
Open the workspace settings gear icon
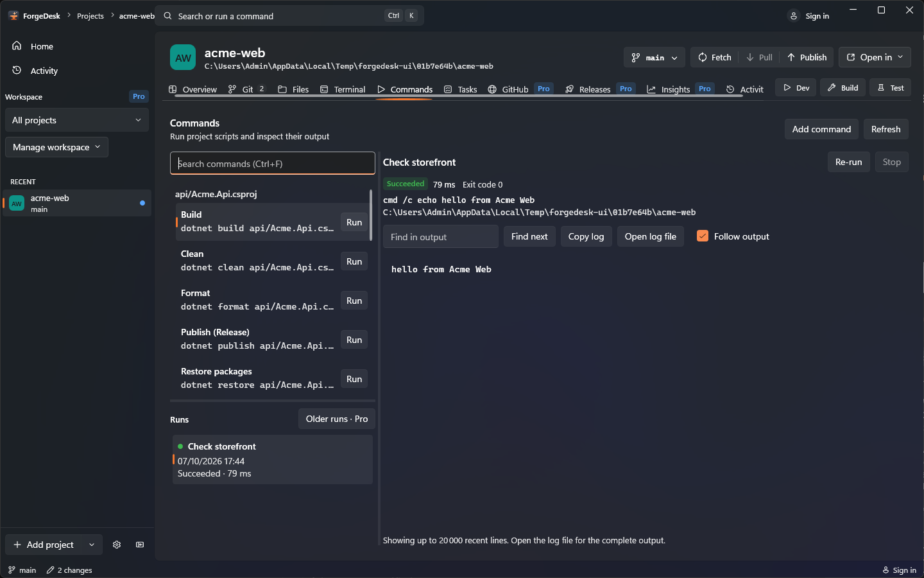pyautogui.click(x=117, y=545)
